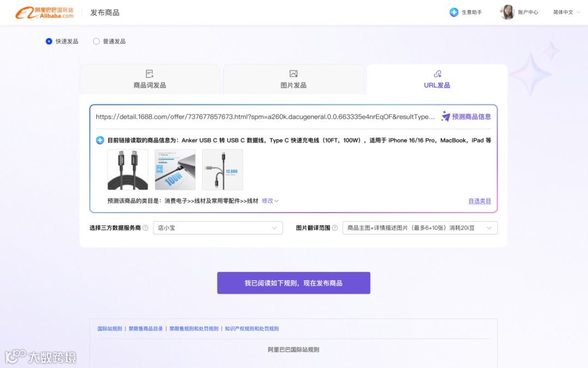Open the 知识产权规则和处罚规则 link

coord(252,329)
